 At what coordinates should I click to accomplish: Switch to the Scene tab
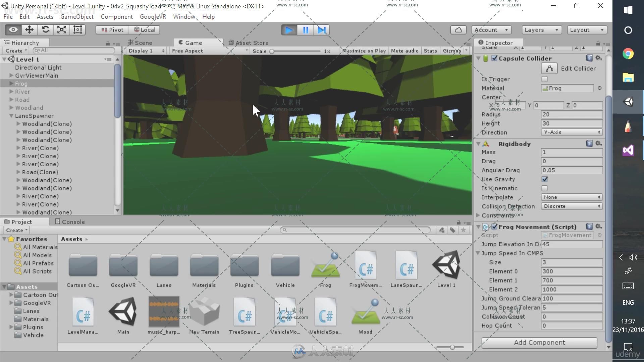(x=140, y=43)
